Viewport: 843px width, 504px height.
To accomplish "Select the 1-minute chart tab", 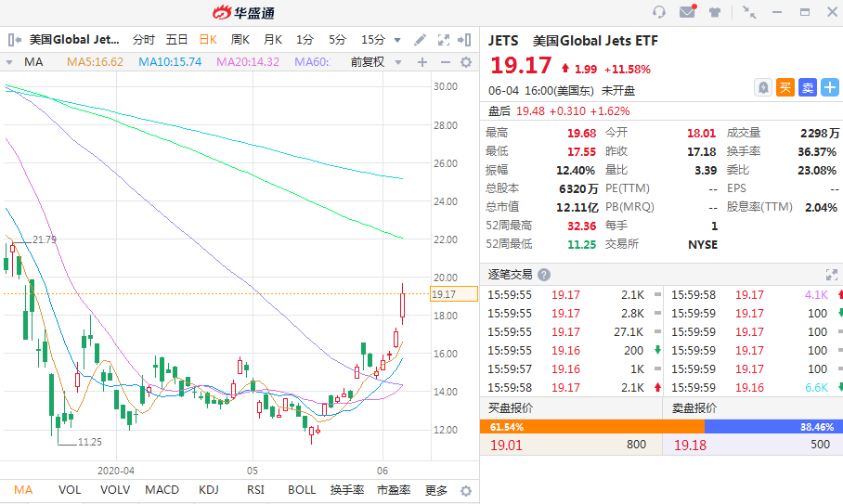I will tap(305, 40).
